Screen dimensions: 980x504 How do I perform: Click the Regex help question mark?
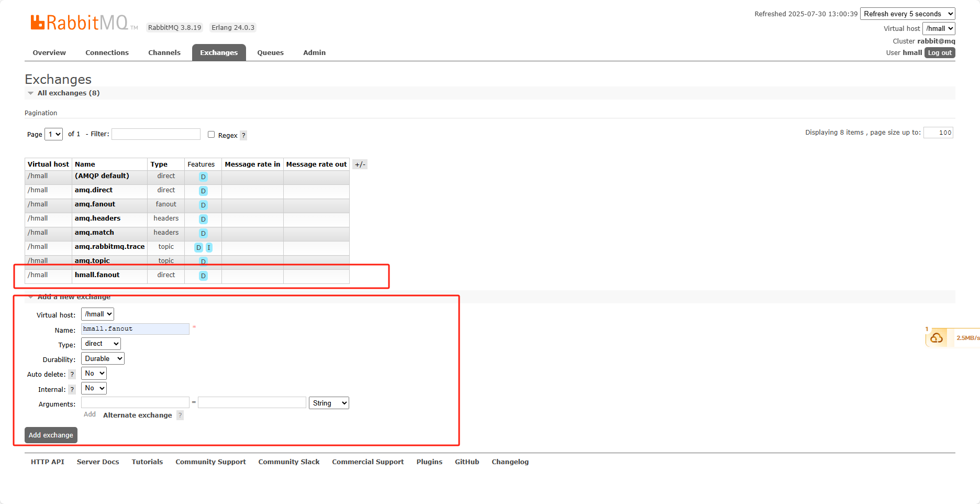(243, 135)
